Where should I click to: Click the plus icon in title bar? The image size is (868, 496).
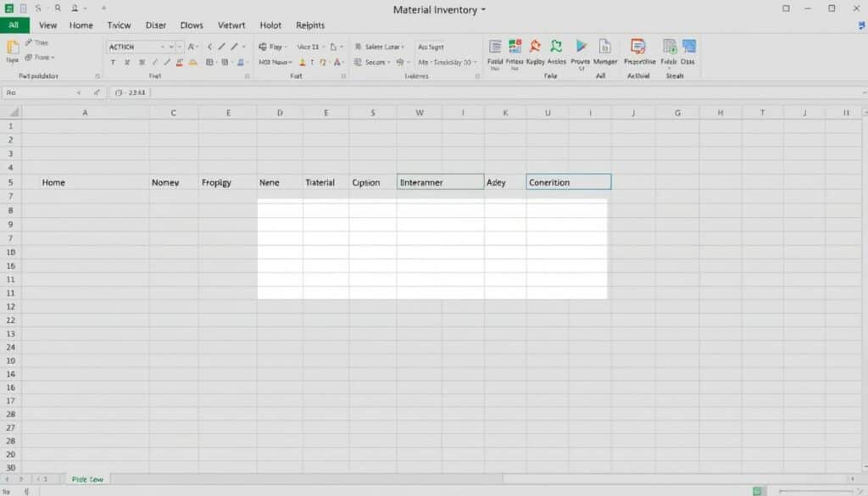click(103, 8)
